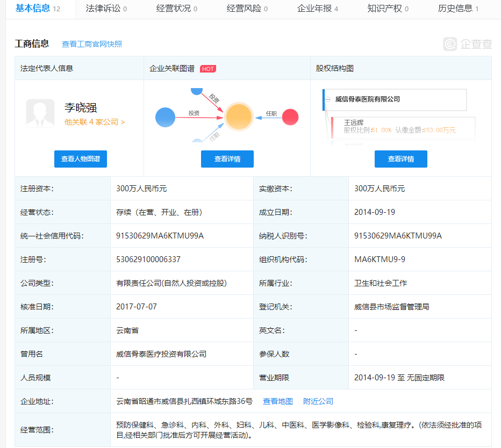Click shareholder 王远辉 in equity structure

354,122
